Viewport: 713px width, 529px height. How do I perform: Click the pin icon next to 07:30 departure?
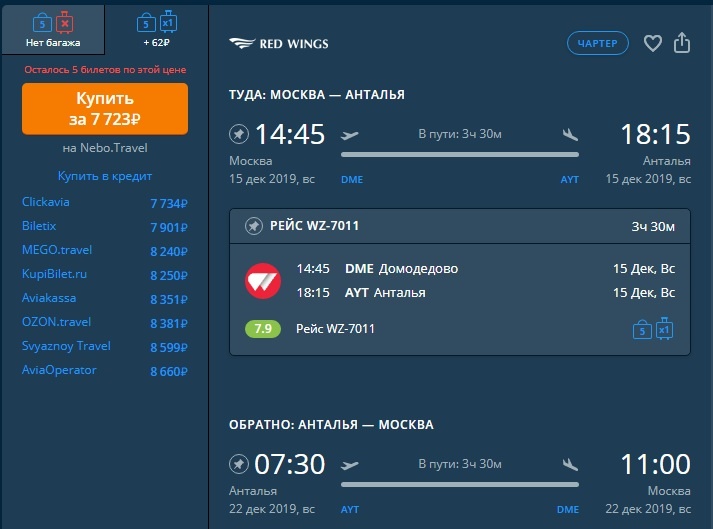click(239, 464)
